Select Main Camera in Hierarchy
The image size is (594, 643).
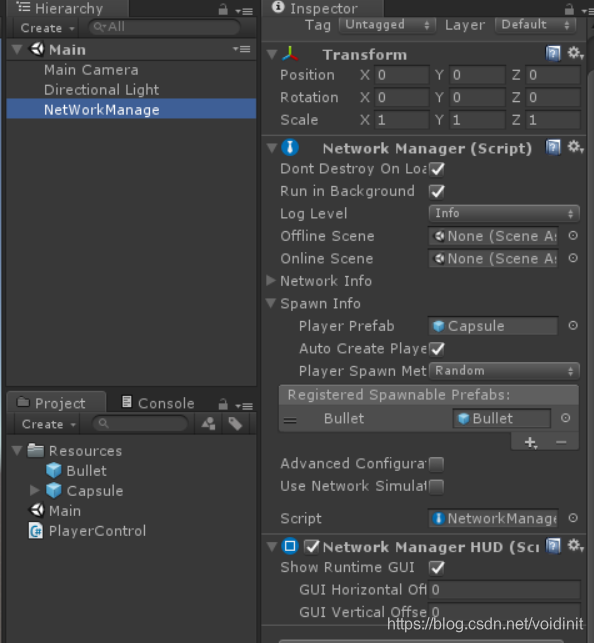click(x=91, y=70)
